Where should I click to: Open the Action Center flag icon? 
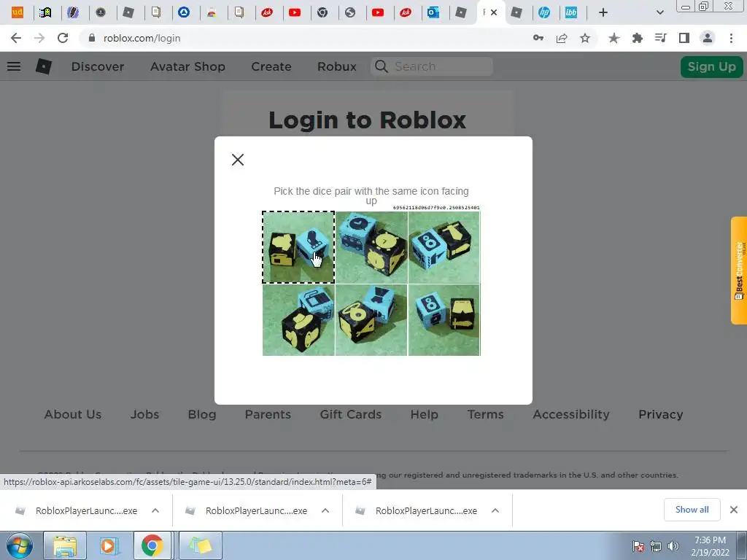(x=638, y=545)
